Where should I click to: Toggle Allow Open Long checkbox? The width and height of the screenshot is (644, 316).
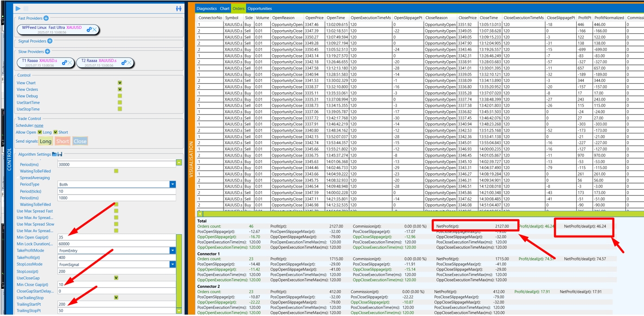[x=40, y=132]
